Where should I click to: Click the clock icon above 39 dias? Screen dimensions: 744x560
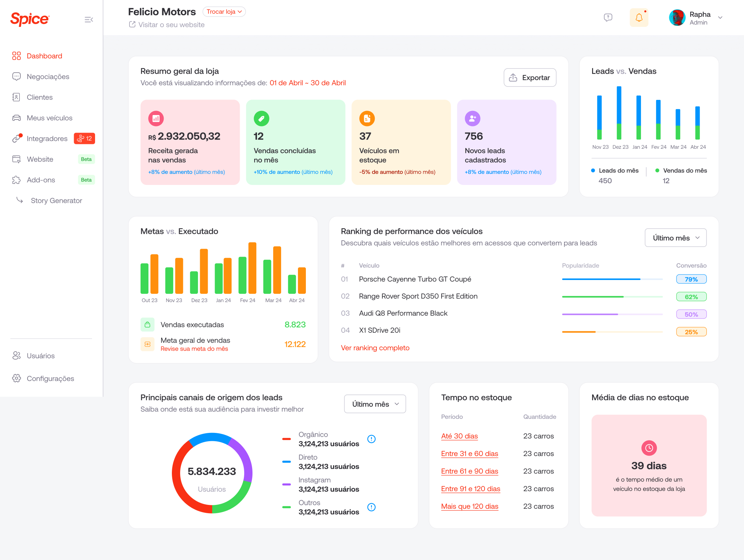[x=649, y=448]
